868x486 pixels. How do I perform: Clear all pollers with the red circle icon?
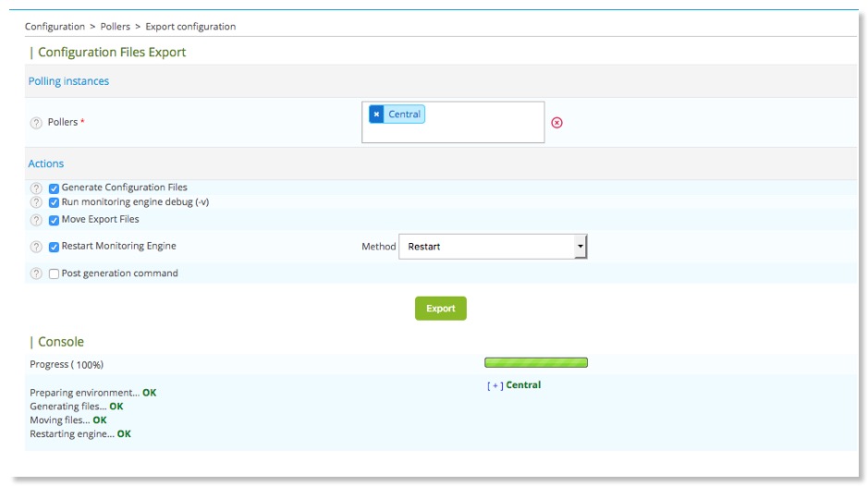[x=556, y=123]
